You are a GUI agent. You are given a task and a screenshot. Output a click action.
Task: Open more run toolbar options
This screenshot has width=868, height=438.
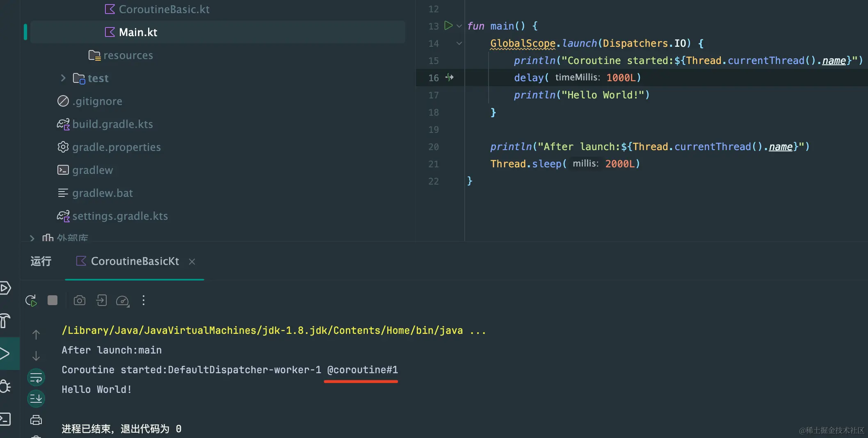pos(144,301)
